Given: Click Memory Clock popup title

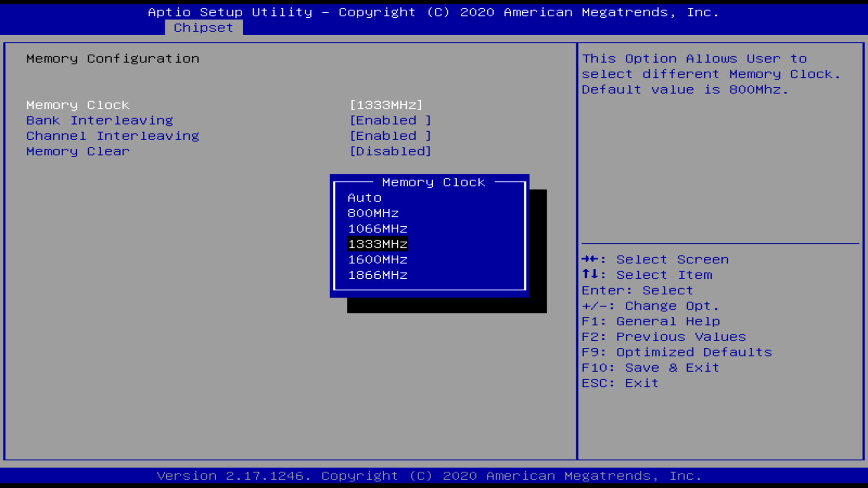Looking at the screenshot, I should pyautogui.click(x=433, y=183).
